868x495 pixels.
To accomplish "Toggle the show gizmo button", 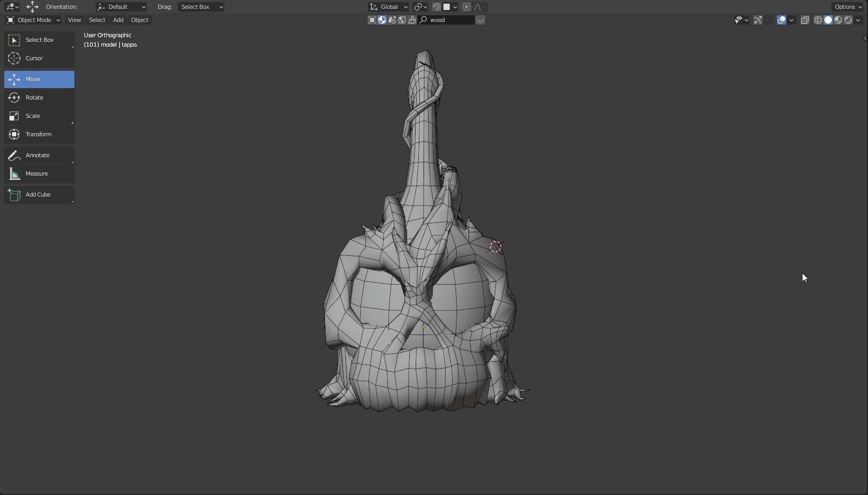I will [758, 20].
